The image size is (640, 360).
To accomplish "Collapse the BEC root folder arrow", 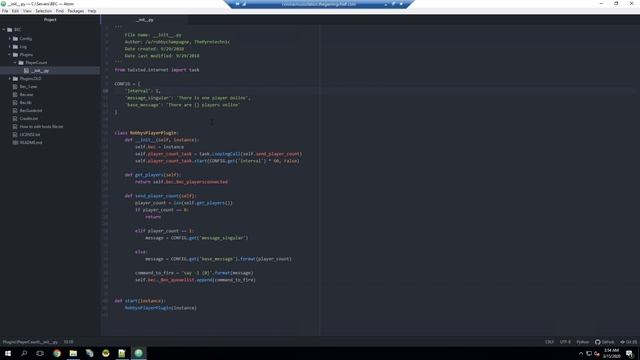I will pyautogui.click(x=4, y=30).
